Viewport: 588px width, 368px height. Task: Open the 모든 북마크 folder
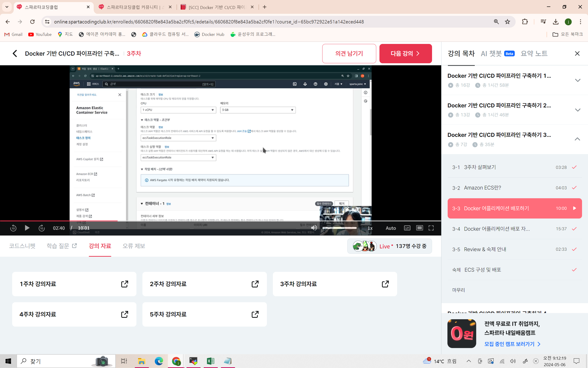(568, 34)
